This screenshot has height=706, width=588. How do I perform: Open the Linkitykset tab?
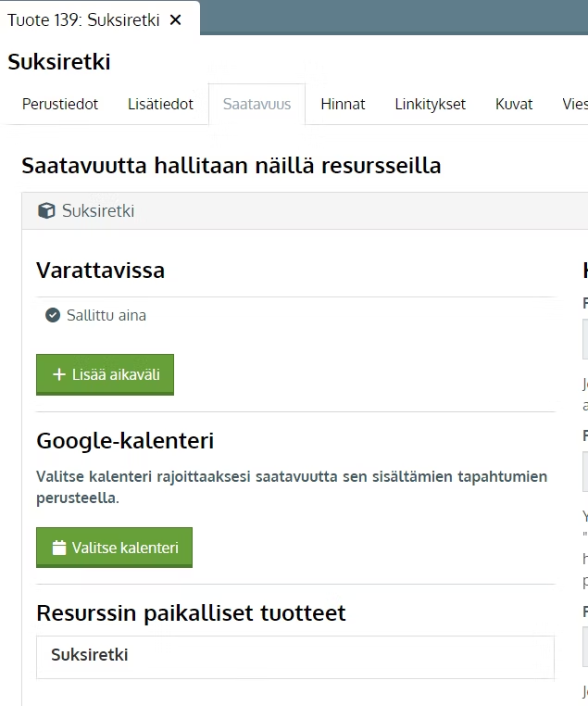430,104
